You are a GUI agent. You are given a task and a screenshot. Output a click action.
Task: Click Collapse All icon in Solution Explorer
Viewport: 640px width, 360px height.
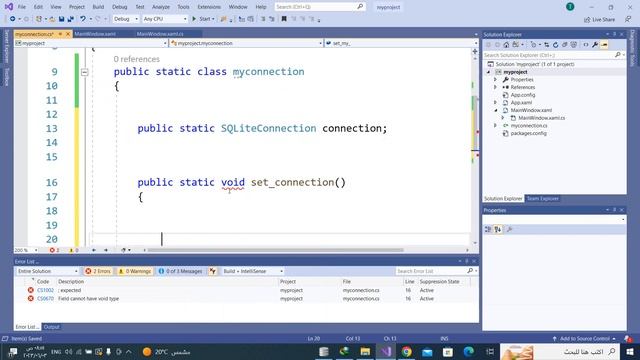pos(564,45)
